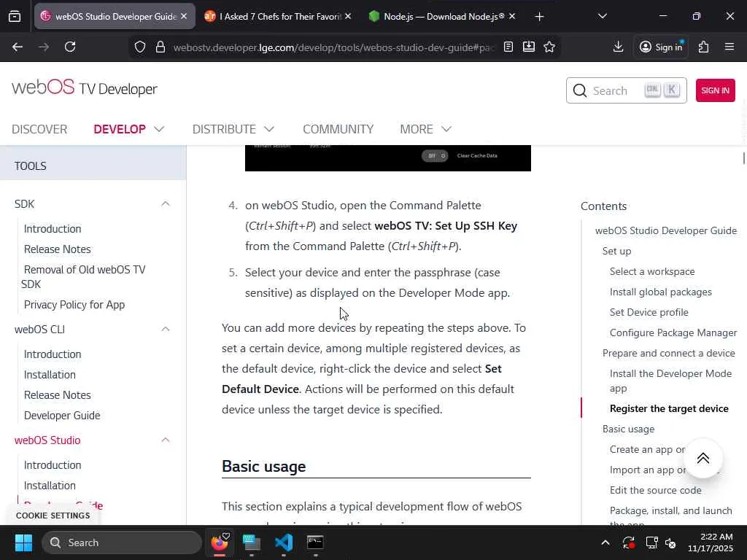Open the taskbar app left of VS Code
The height and width of the screenshot is (560, 747).
[x=252, y=542]
